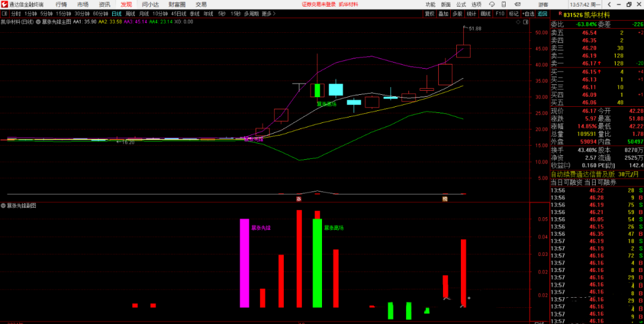The height and width of the screenshot is (324, 644).
Task: Switch to the 行情 tab
Action: pos(61,4)
